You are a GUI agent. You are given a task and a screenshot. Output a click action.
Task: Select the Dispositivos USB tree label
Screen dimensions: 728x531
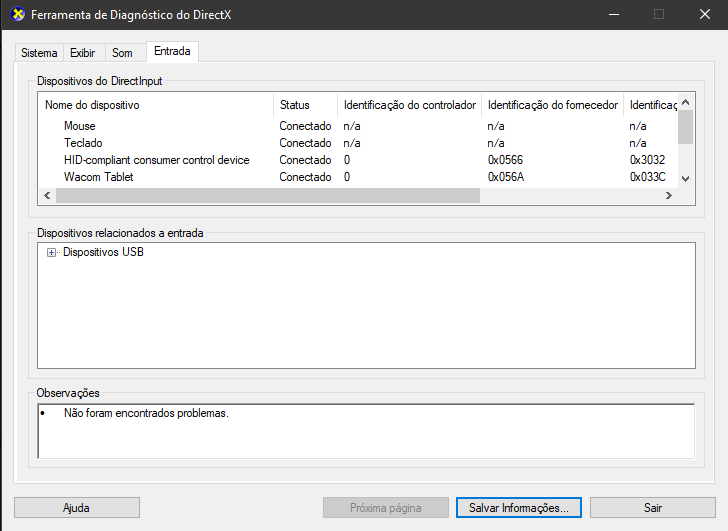click(103, 252)
